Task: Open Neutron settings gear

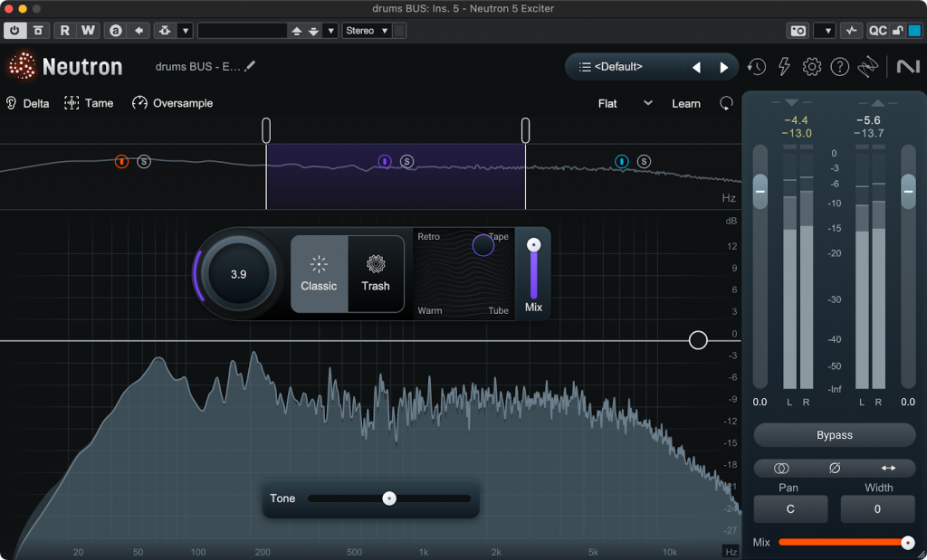Action: [x=812, y=67]
